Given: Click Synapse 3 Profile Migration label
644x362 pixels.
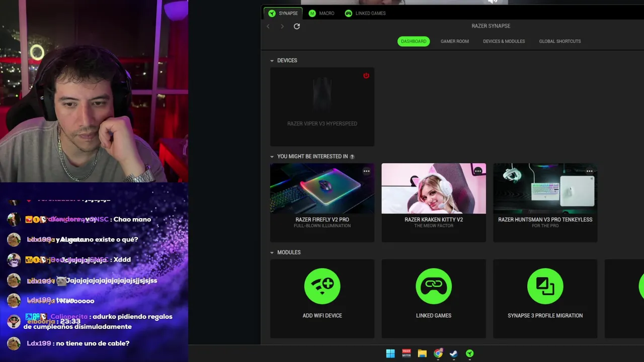Looking at the screenshot, I should pos(545,316).
